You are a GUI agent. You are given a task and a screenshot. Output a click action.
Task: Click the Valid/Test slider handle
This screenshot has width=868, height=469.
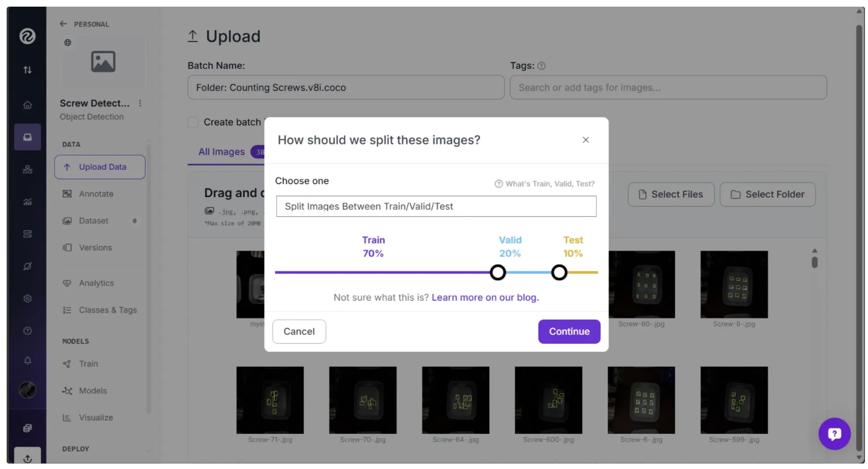tap(559, 273)
